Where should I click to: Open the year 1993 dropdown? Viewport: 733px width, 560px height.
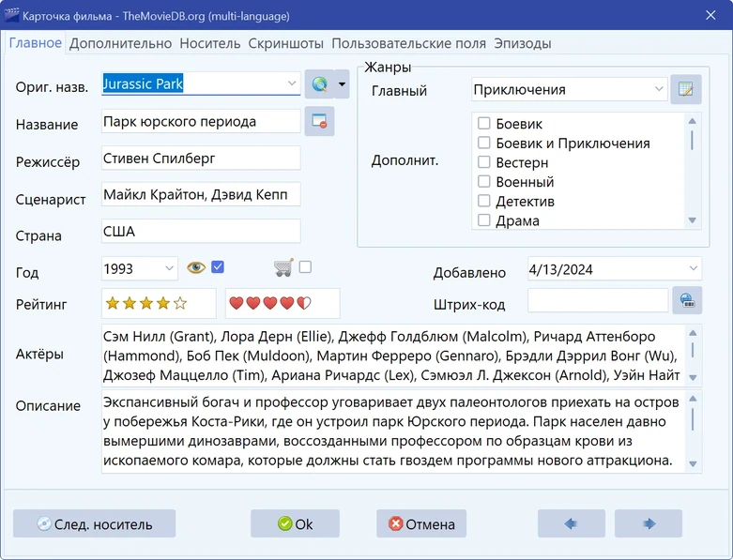[x=169, y=268]
